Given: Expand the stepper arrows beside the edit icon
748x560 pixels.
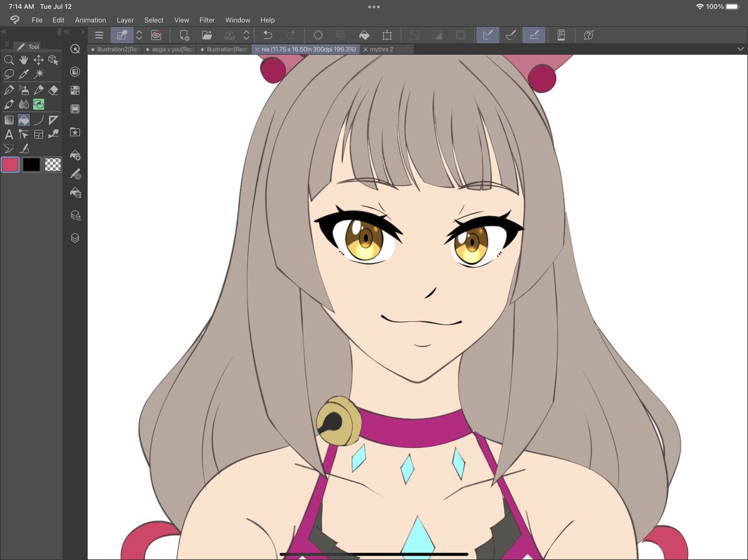Looking at the screenshot, I should [x=139, y=36].
